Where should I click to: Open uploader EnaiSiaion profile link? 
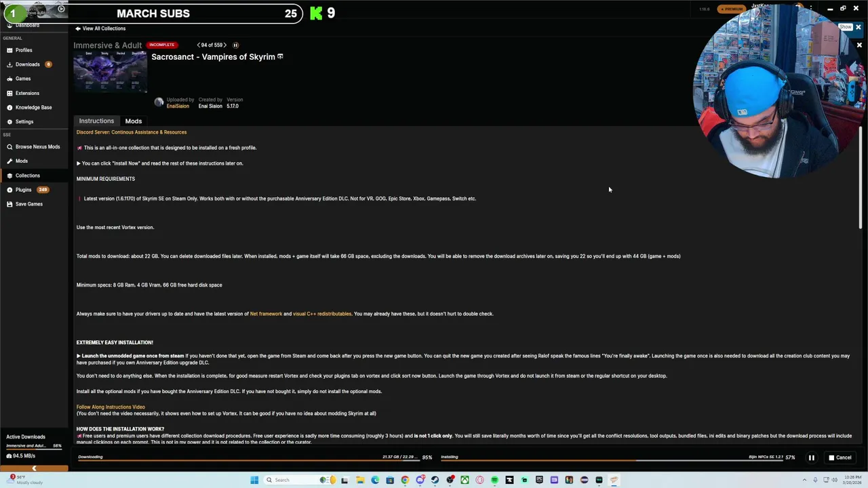coord(178,106)
